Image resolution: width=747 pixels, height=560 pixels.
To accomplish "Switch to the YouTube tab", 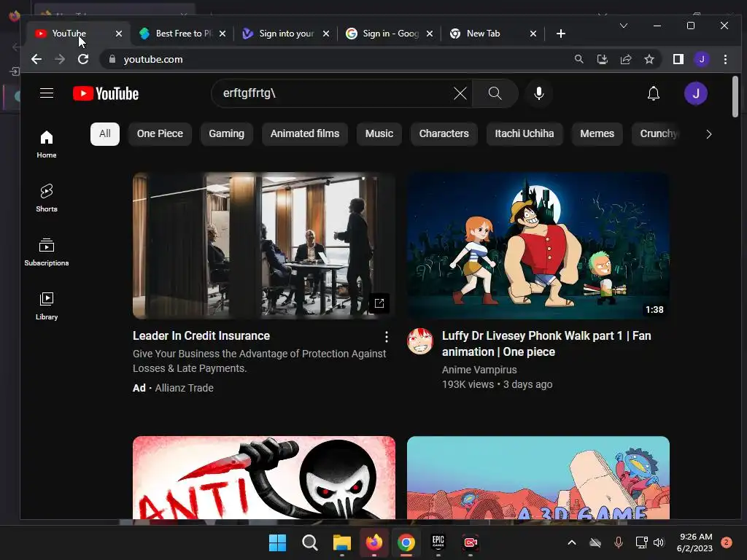I will [77, 34].
